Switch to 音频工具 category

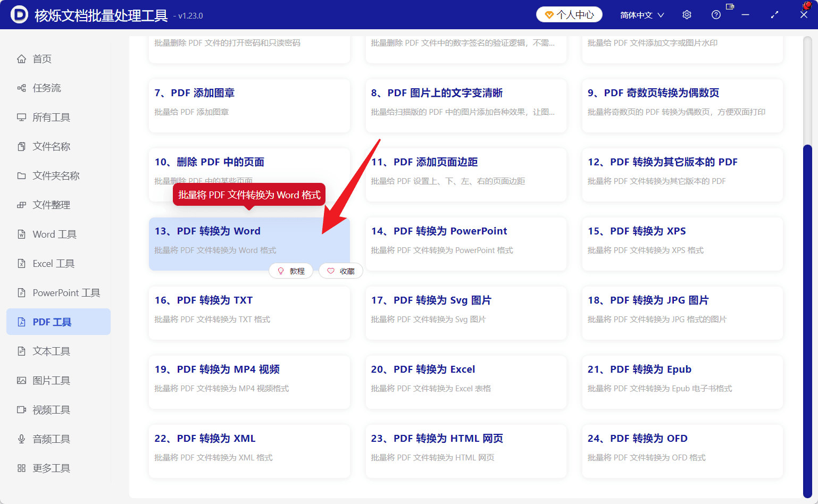(x=59, y=439)
